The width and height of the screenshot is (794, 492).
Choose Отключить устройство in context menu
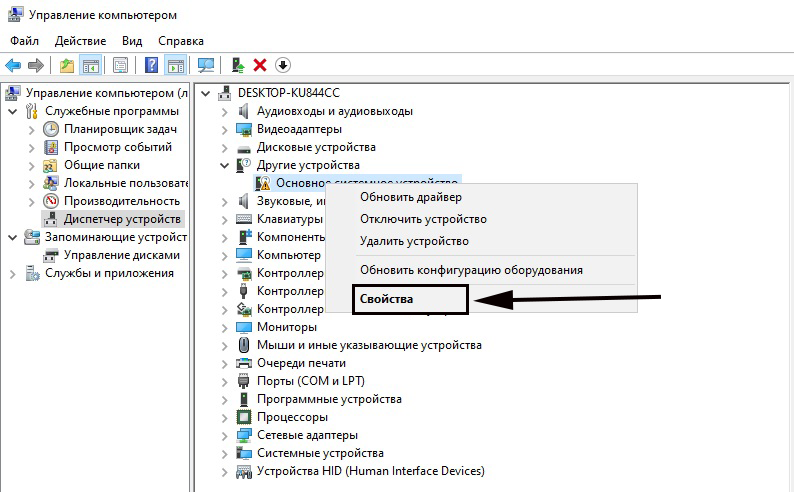click(x=423, y=219)
